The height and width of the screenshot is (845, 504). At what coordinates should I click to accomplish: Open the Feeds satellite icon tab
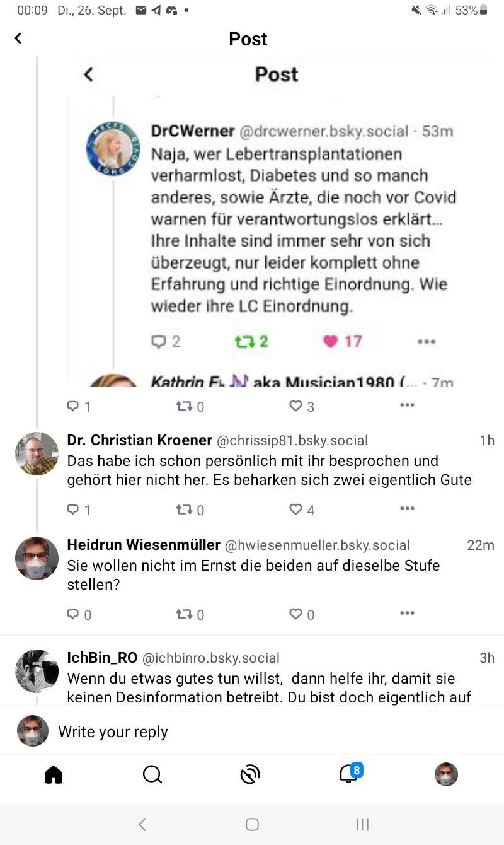coord(250,774)
